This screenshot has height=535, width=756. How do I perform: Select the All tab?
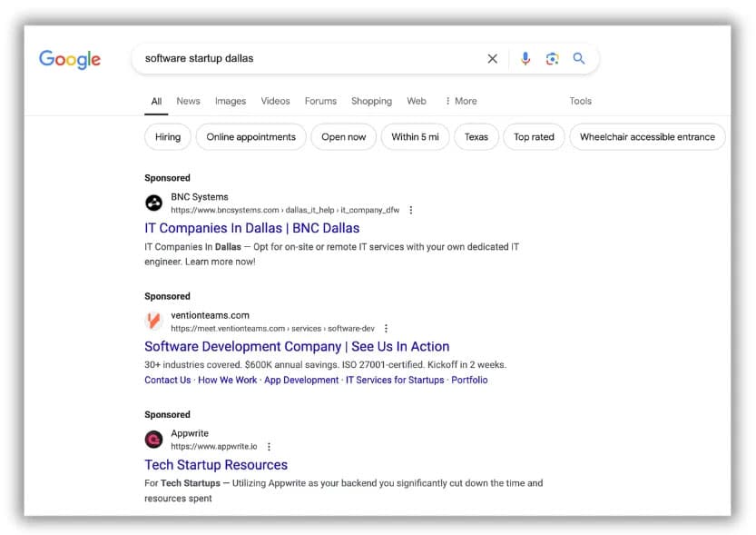[156, 102]
